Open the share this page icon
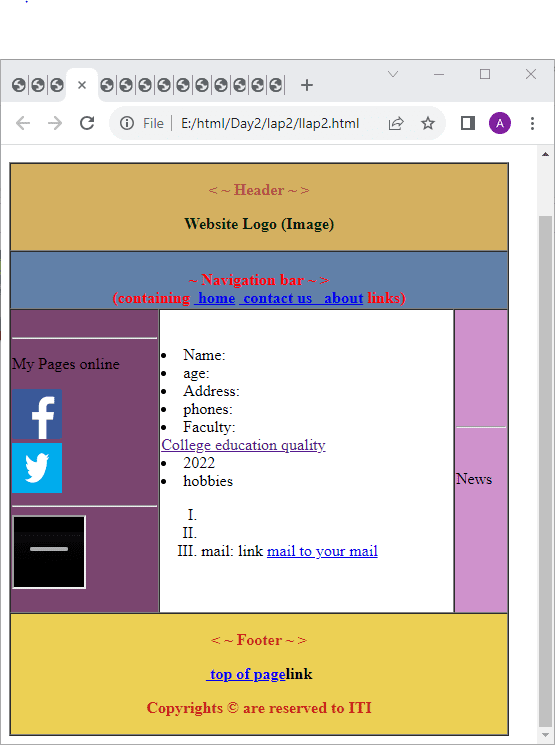555x745 pixels. click(396, 124)
